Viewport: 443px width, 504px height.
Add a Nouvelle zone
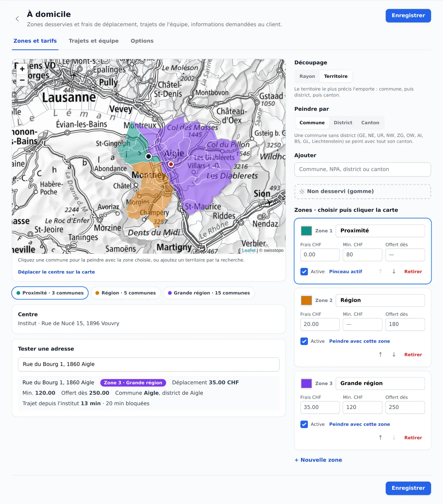point(318,460)
